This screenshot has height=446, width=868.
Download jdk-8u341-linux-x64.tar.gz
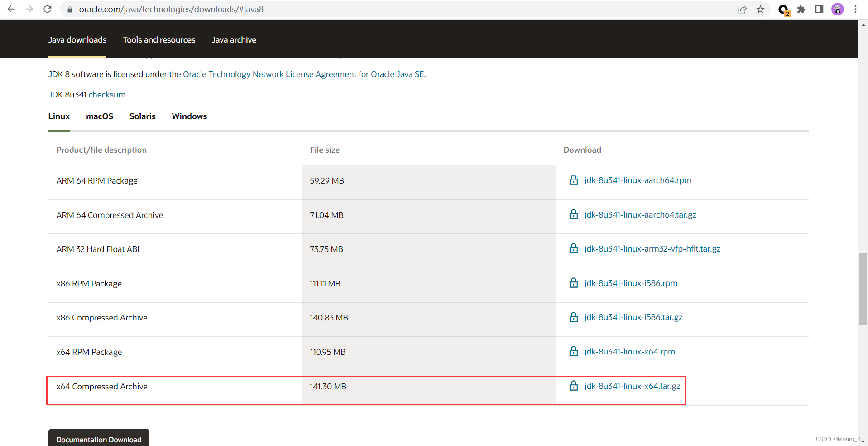pos(632,386)
